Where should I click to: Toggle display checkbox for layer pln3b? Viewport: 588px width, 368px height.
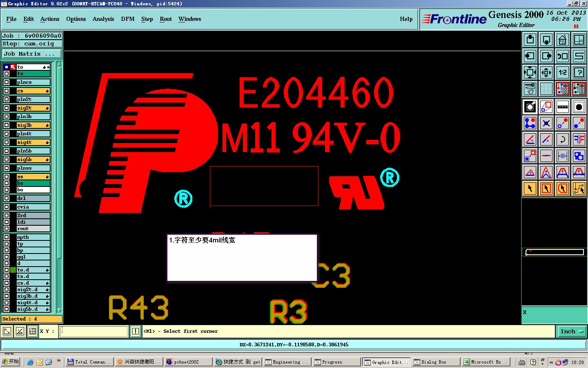(7, 117)
